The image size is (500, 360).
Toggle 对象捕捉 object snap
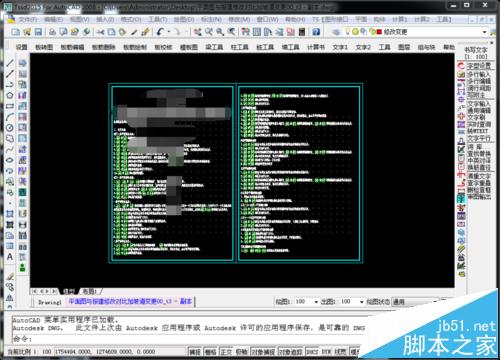pos(263,352)
